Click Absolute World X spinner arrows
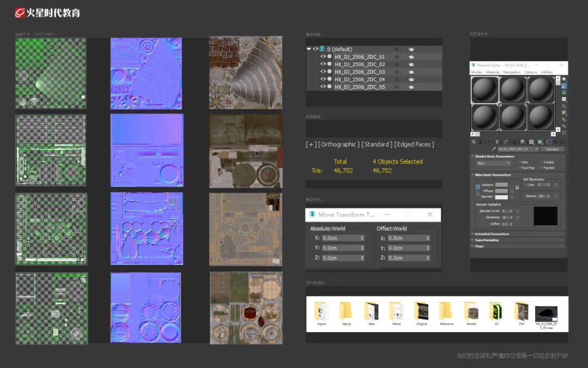 tap(362, 238)
